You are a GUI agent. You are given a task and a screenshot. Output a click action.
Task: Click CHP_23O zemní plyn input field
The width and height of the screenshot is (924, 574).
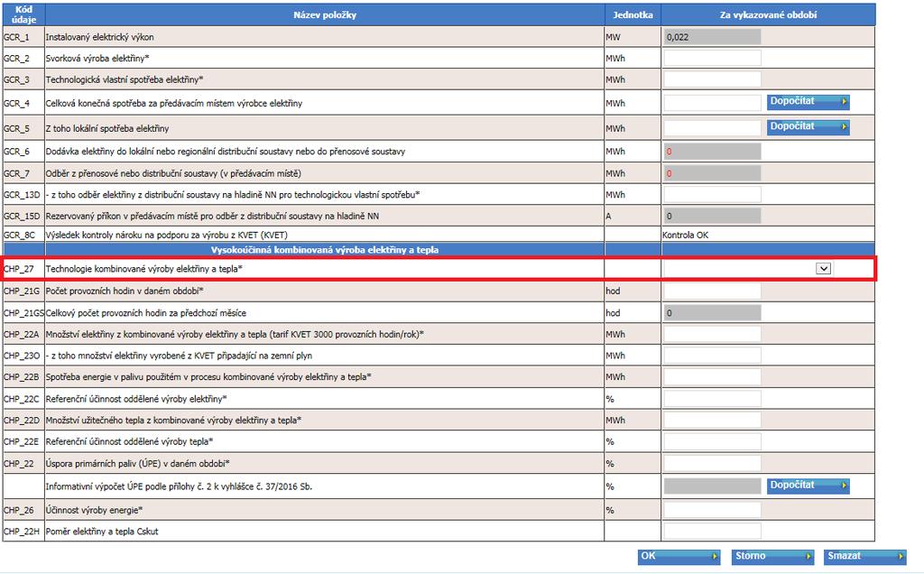click(712, 356)
